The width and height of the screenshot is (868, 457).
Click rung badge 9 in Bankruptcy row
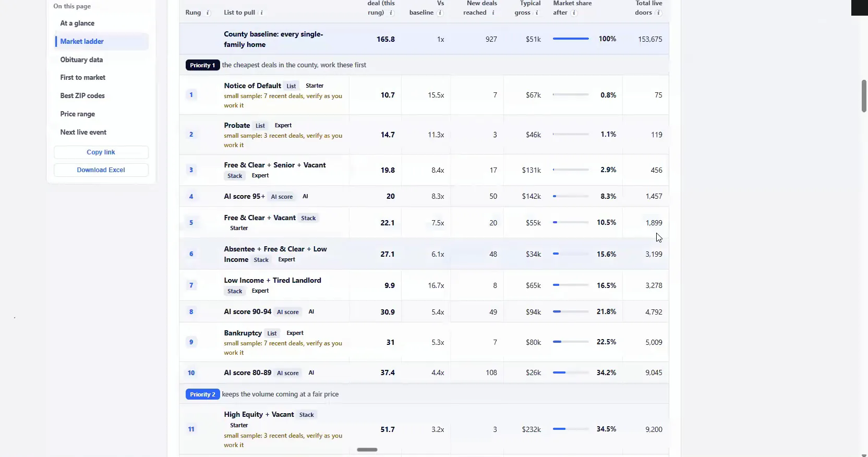point(191,342)
